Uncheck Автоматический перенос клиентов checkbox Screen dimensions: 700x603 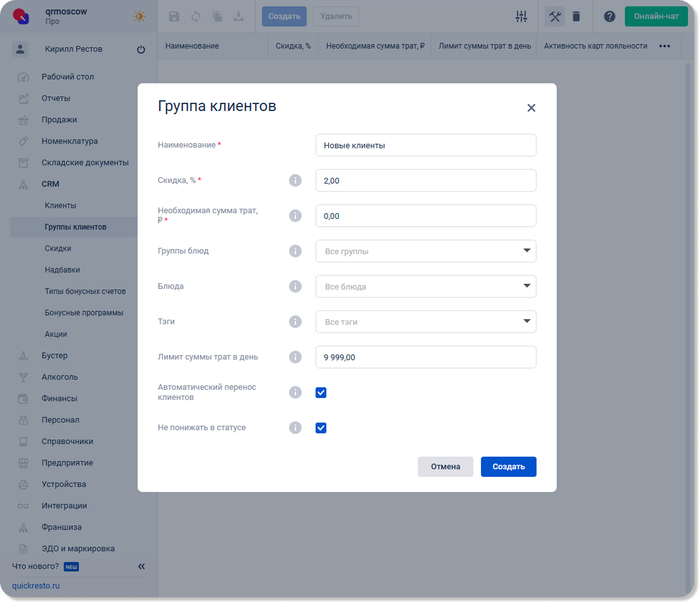pyautogui.click(x=321, y=392)
